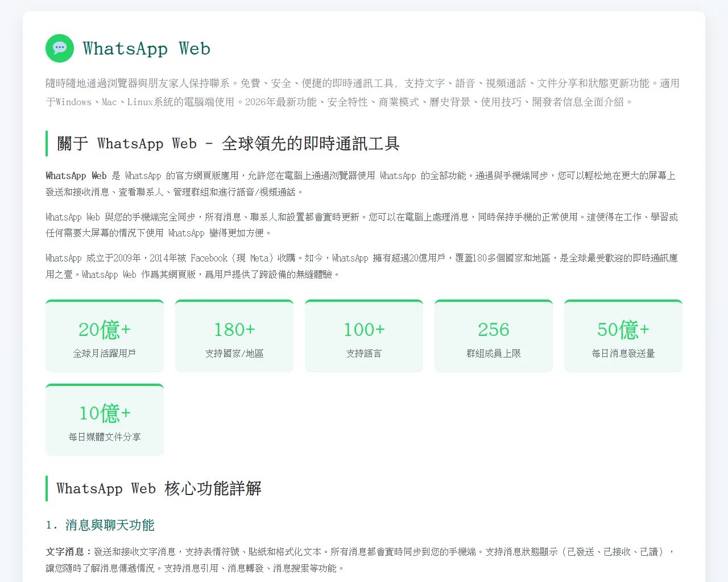Image resolution: width=728 pixels, height=582 pixels.
Task: Click the subheading 1. 消息與聊天功能
Action: coord(100,525)
